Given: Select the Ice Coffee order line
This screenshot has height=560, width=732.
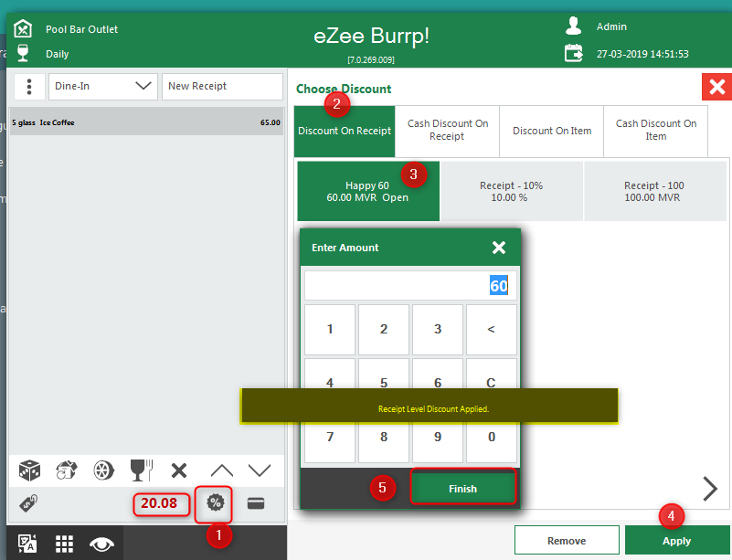Looking at the screenshot, I should point(146,122).
